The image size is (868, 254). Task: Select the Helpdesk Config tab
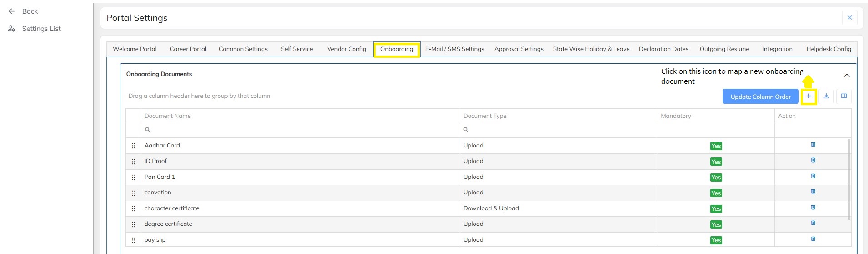(828, 49)
